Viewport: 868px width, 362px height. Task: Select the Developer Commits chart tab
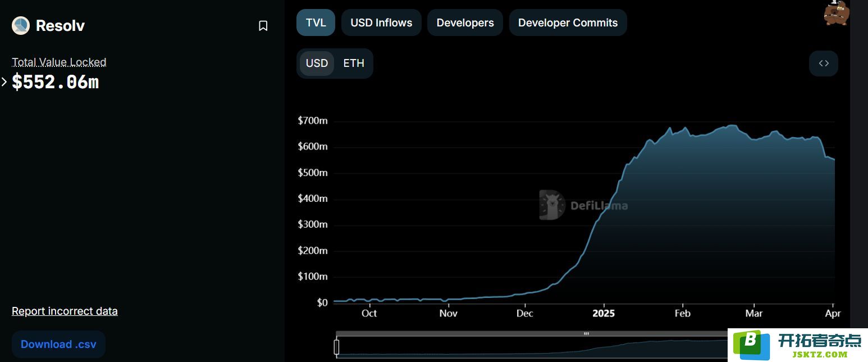click(x=568, y=22)
